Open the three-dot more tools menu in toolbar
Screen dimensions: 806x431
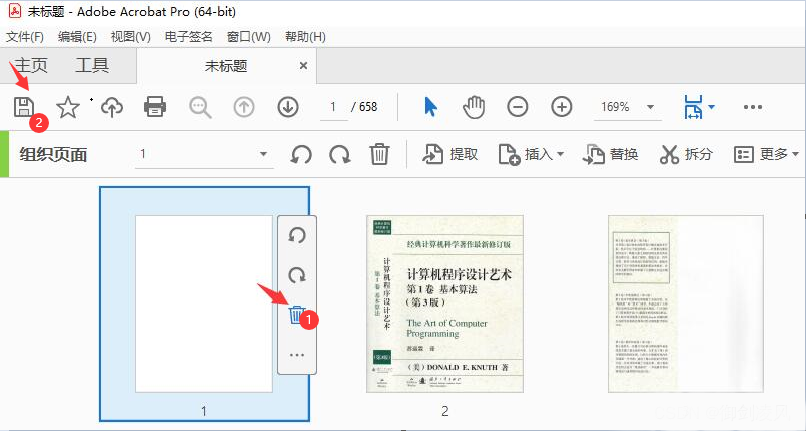(x=753, y=107)
